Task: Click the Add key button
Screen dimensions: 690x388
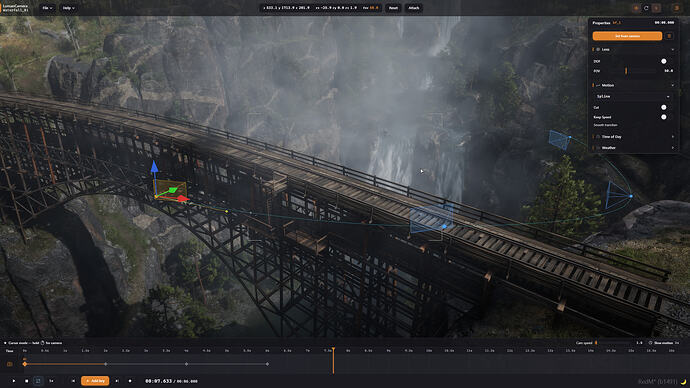Action: tap(95, 381)
